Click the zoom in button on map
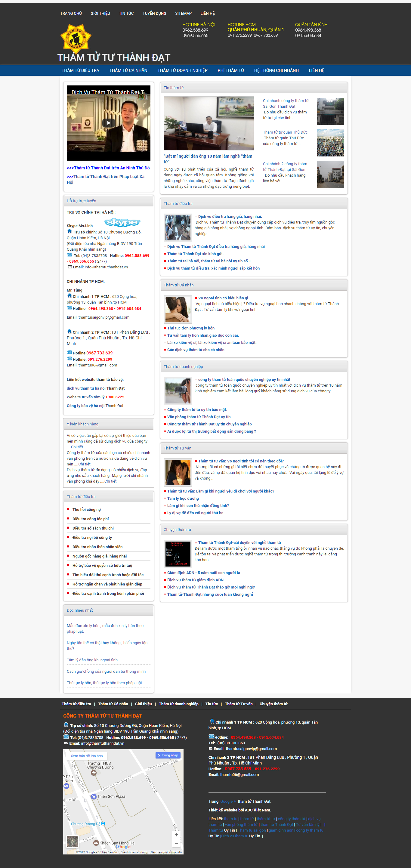This screenshot has width=411, height=868. [176, 834]
